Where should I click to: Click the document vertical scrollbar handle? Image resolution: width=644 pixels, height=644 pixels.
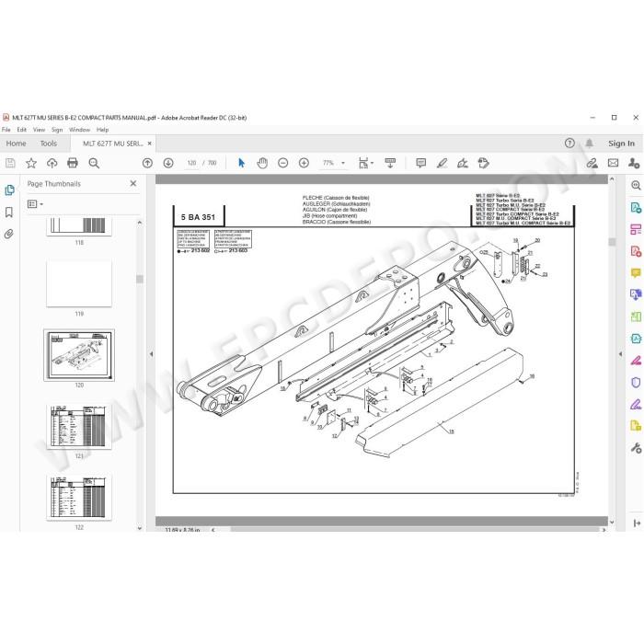pos(612,241)
